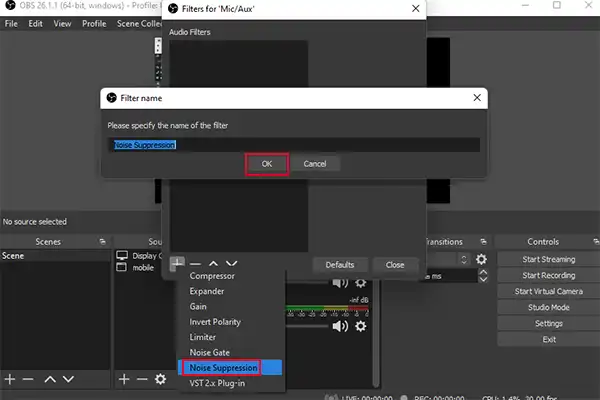Open OBS Settings from Controls
This screenshot has height=400, width=600.
coord(549,324)
